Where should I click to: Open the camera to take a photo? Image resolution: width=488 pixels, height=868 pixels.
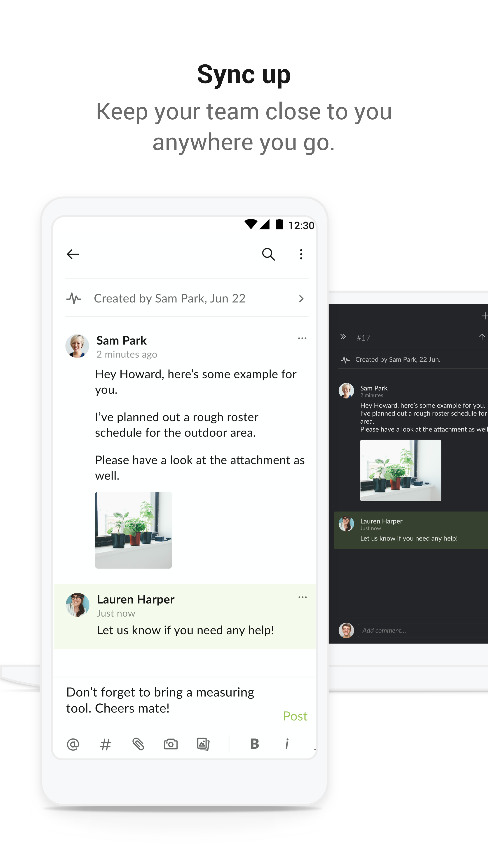171,744
